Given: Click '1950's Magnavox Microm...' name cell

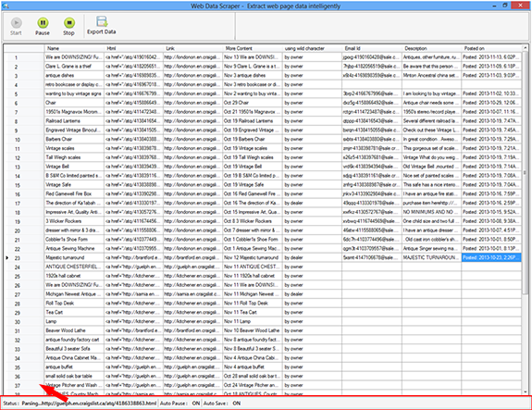Looking at the screenshot, I should (74, 112).
